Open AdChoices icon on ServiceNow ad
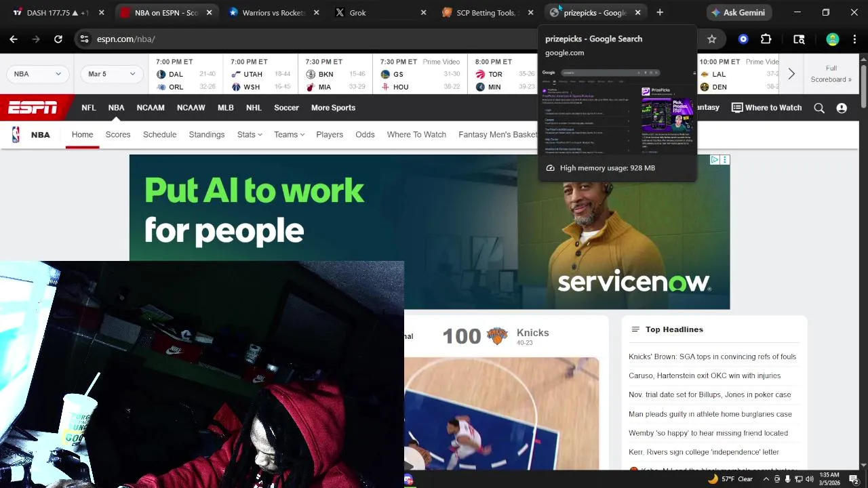The width and height of the screenshot is (868, 488). tap(715, 160)
